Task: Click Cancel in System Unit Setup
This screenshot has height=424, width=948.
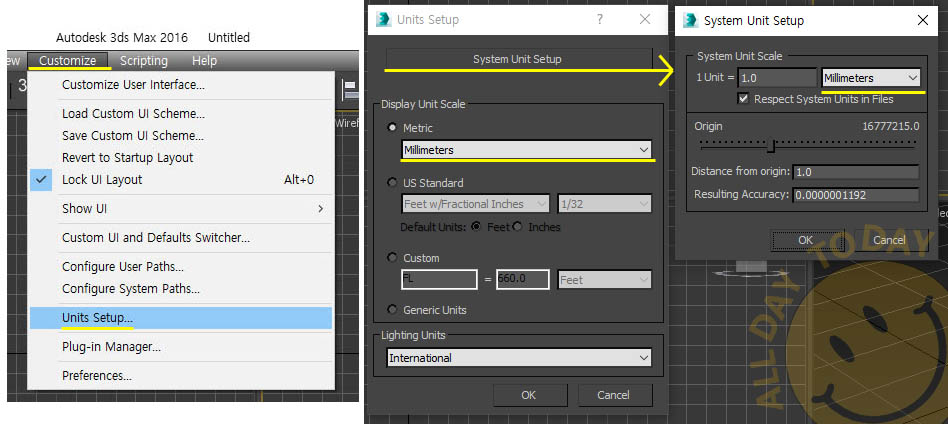Action: point(889,240)
